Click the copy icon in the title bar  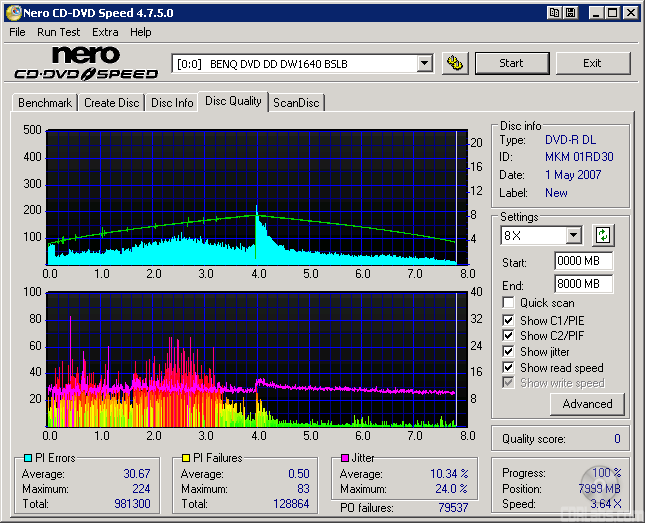pyautogui.click(x=553, y=13)
